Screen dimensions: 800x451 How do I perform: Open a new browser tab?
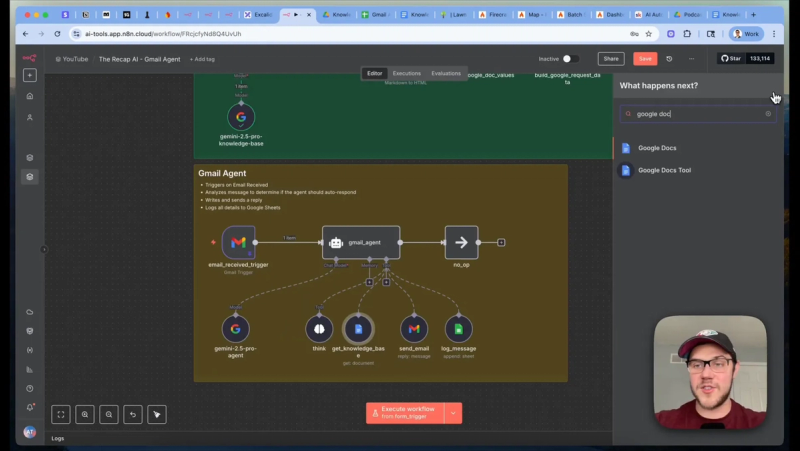point(753,15)
